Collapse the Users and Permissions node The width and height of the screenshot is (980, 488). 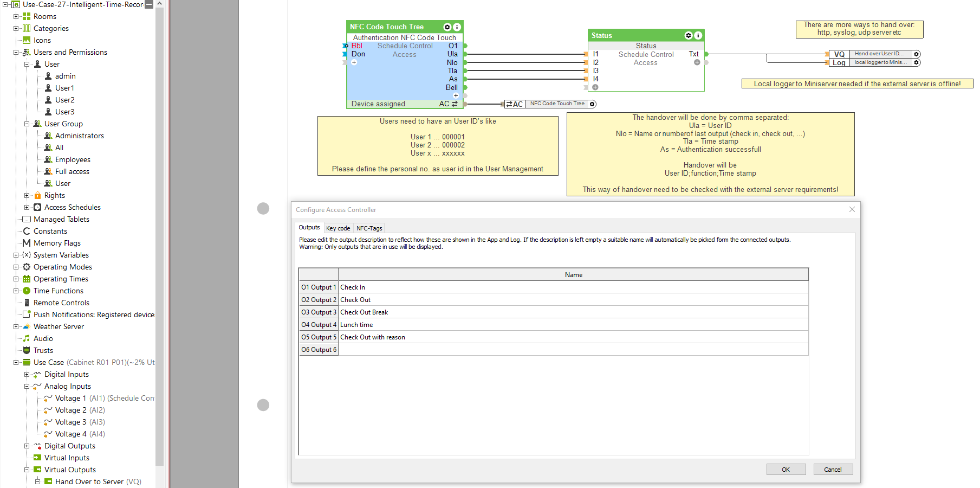pyautogui.click(x=16, y=53)
